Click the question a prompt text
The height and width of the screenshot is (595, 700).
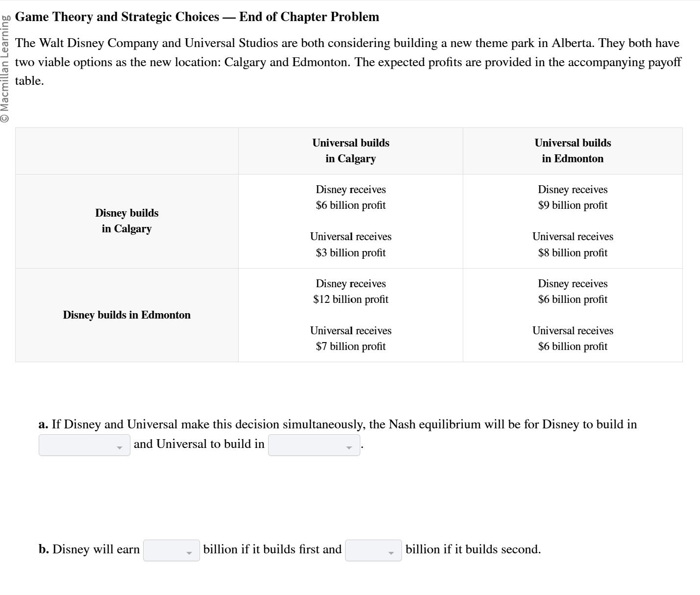click(338, 424)
